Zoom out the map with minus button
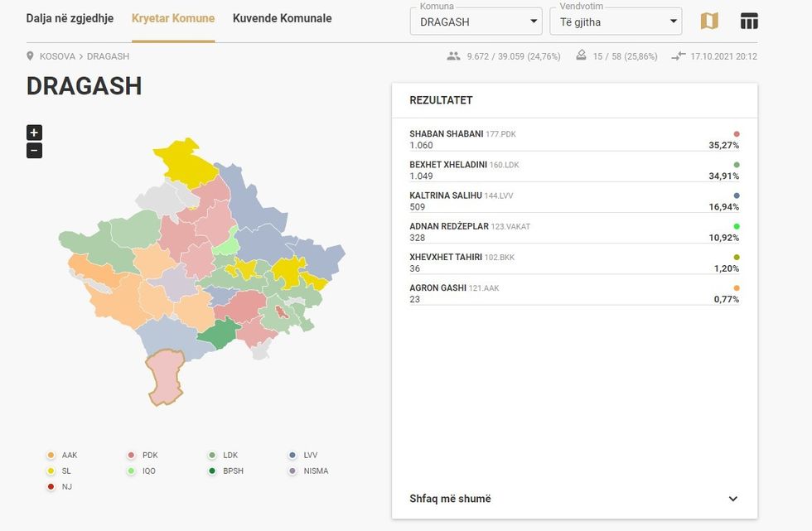 (34, 151)
